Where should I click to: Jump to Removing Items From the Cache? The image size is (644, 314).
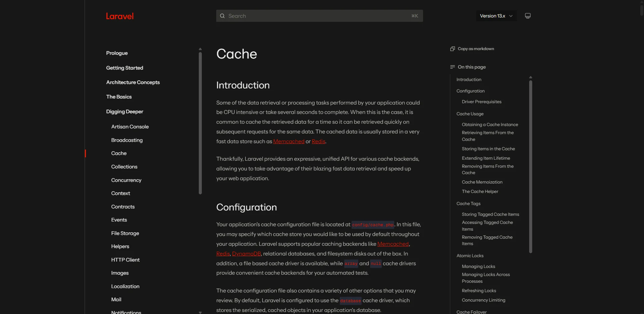pyautogui.click(x=488, y=169)
